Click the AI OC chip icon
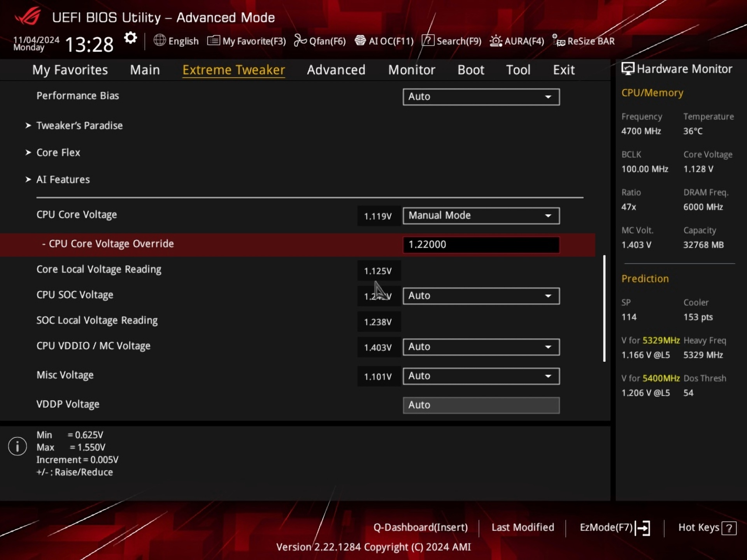Viewport: 747px width, 560px height. (360, 40)
